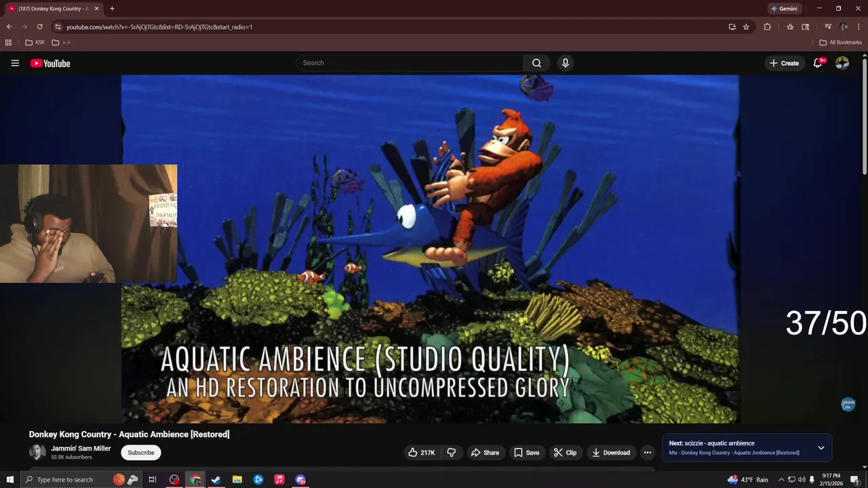Click the browser address bar URL

pos(159,27)
